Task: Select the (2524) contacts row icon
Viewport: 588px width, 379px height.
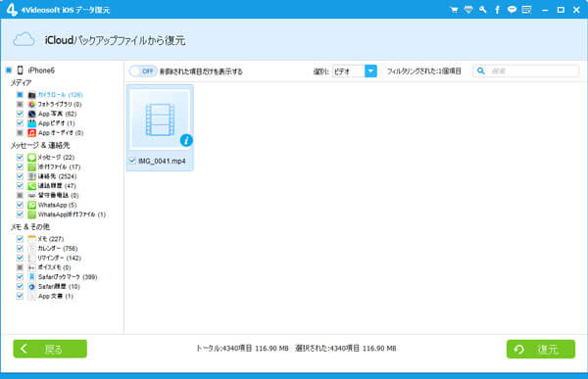Action: (x=32, y=176)
